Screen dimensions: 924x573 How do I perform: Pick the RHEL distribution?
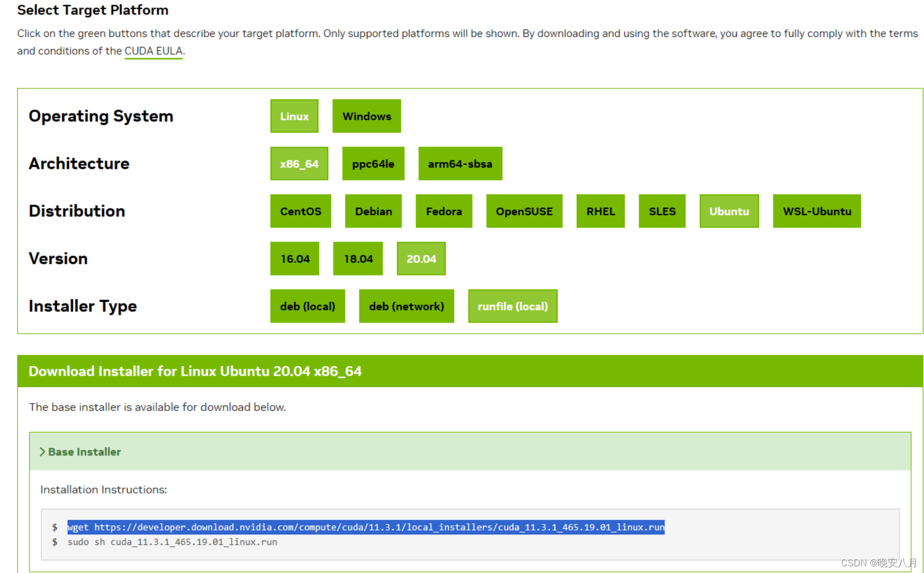pyautogui.click(x=600, y=211)
